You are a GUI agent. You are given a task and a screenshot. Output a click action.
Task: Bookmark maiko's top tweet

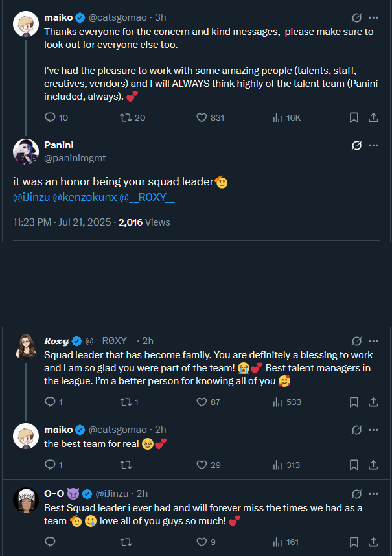pyautogui.click(x=354, y=117)
